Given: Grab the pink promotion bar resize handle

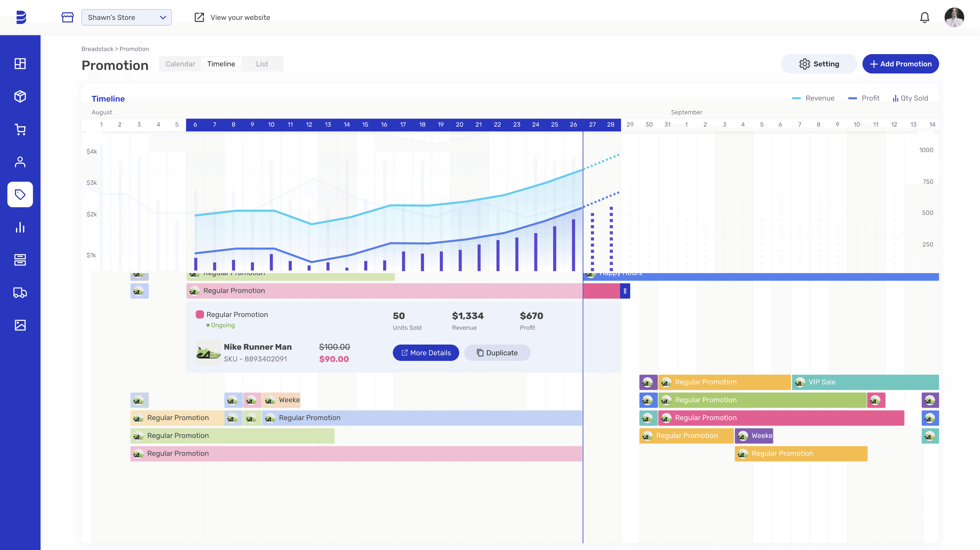Looking at the screenshot, I should point(625,291).
